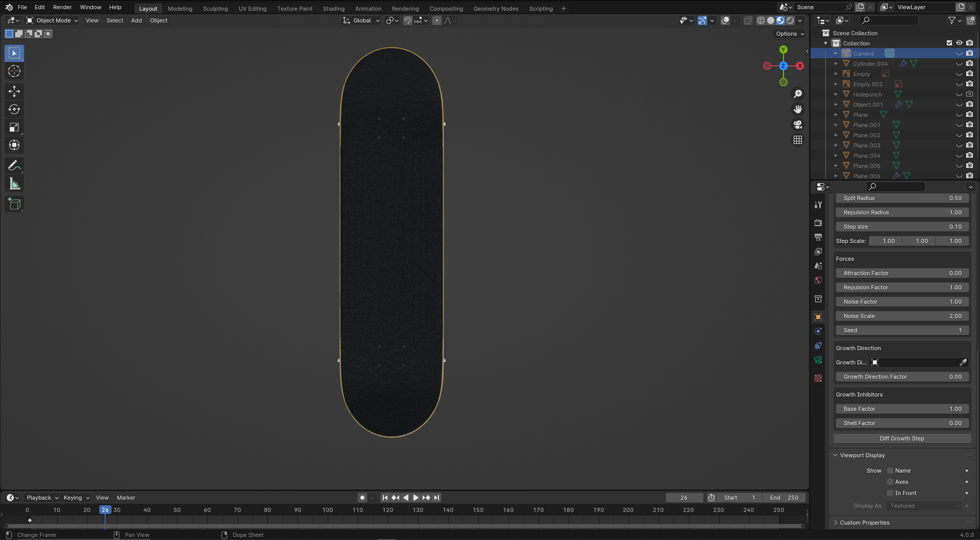Click the Diff Growth Step button
The width and height of the screenshot is (980, 540).
(x=901, y=438)
